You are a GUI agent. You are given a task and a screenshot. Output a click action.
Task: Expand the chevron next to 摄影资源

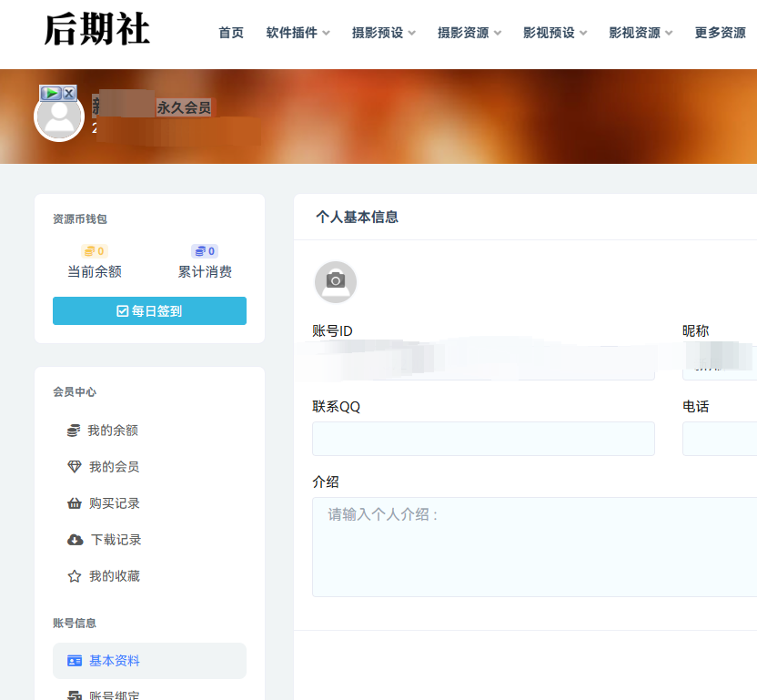pyautogui.click(x=498, y=34)
